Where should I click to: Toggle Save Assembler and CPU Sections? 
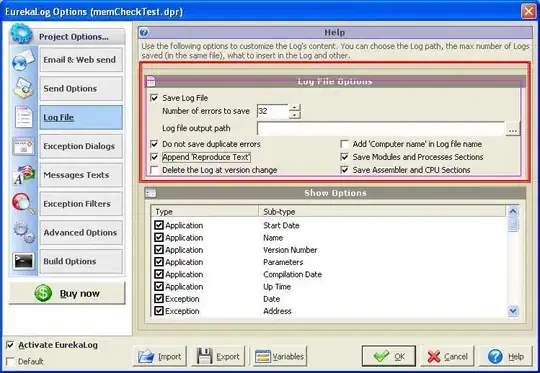coord(344,170)
